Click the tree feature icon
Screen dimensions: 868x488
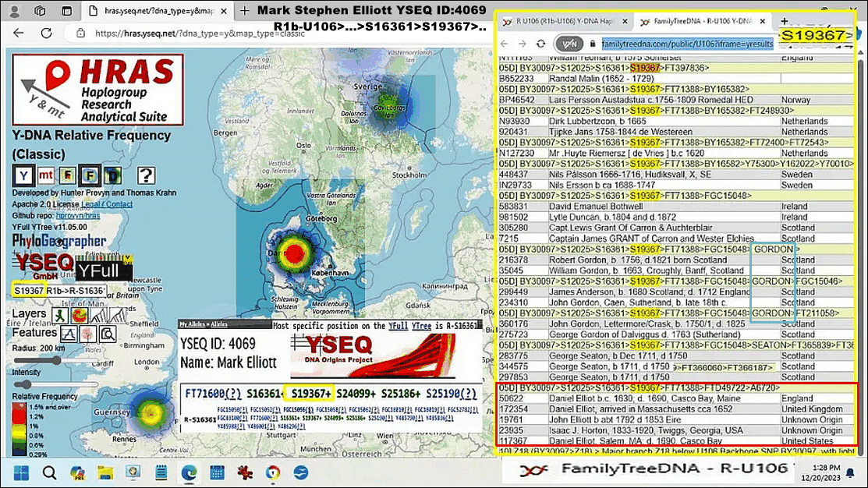pyautogui.click(x=87, y=334)
